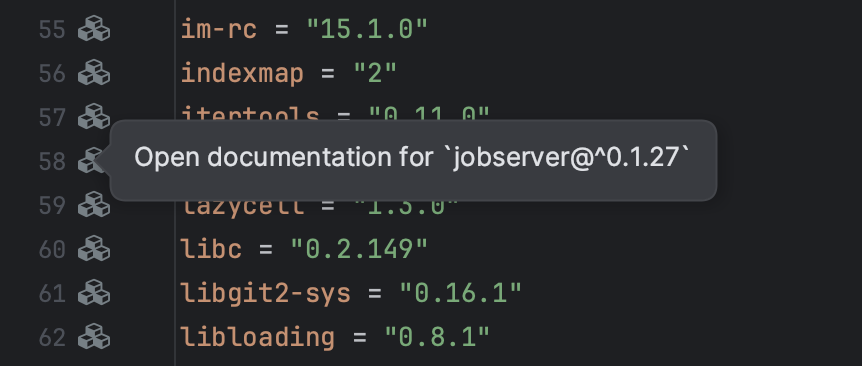Click the indexmap dependency name
This screenshot has height=366, width=862.
242,73
